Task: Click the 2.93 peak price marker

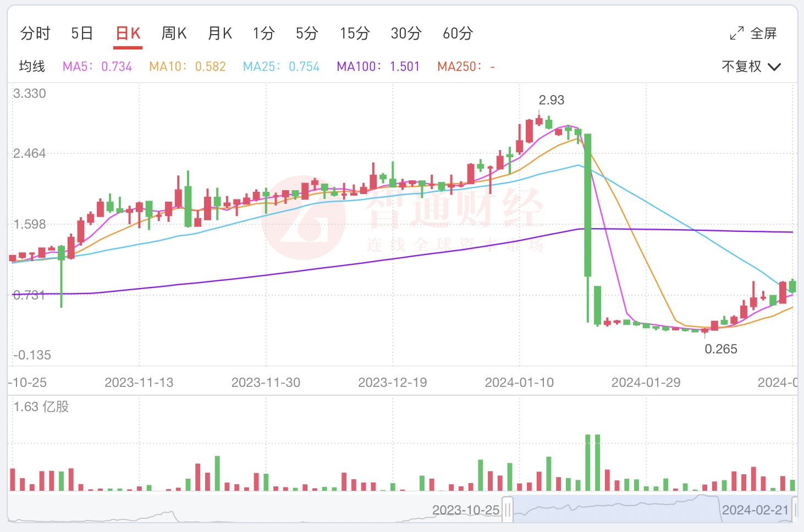Action: coord(551,100)
